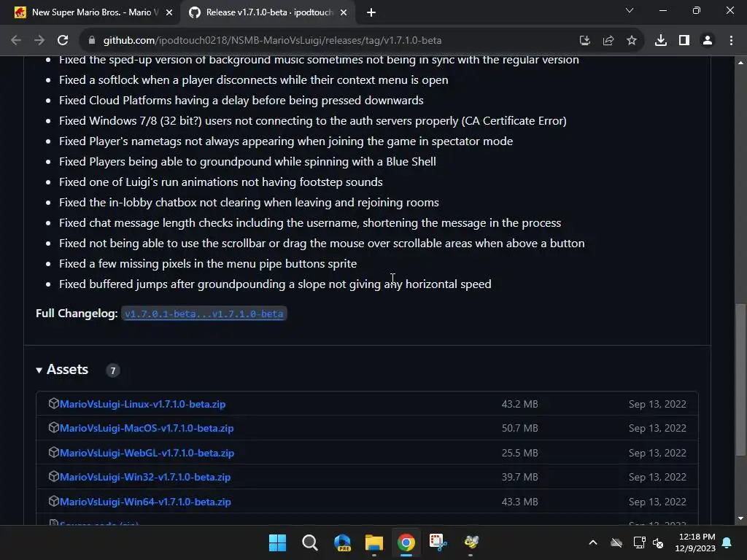Click 'Fixed a few missing pixels' line

(x=208, y=264)
